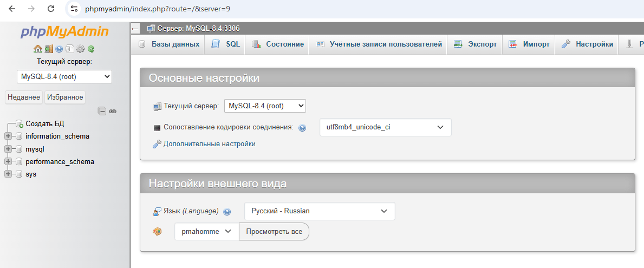The height and width of the screenshot is (268, 644).
Task: Reload navigation panel green arrow icon
Action: click(x=91, y=49)
